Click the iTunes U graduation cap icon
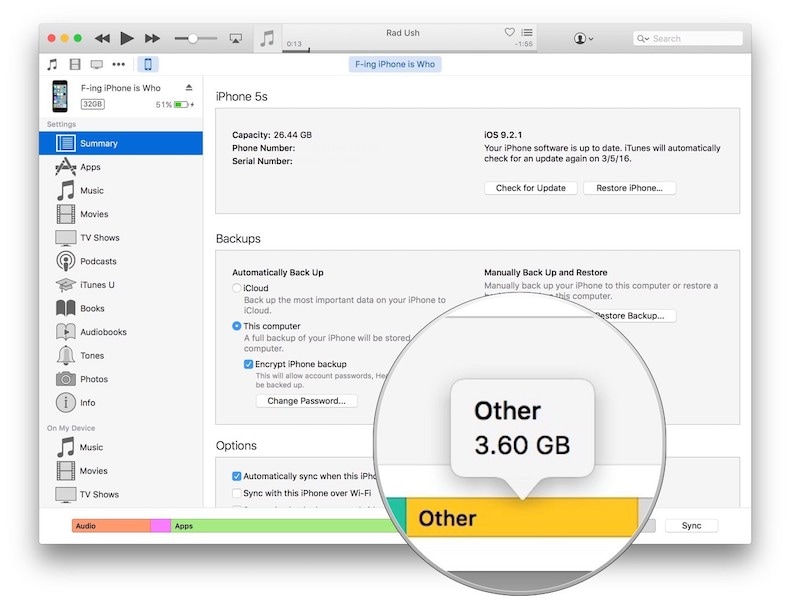Viewport: 791px width, 600px height. (x=66, y=285)
